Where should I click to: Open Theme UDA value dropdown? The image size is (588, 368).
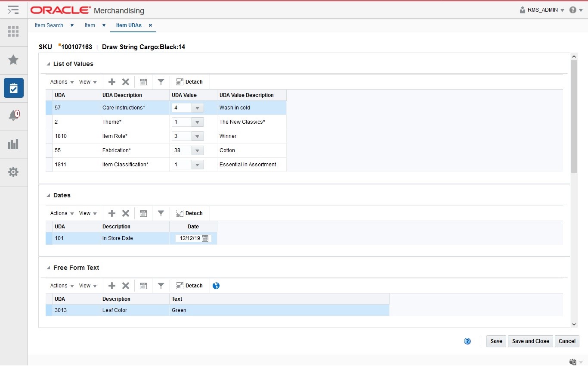tap(198, 122)
